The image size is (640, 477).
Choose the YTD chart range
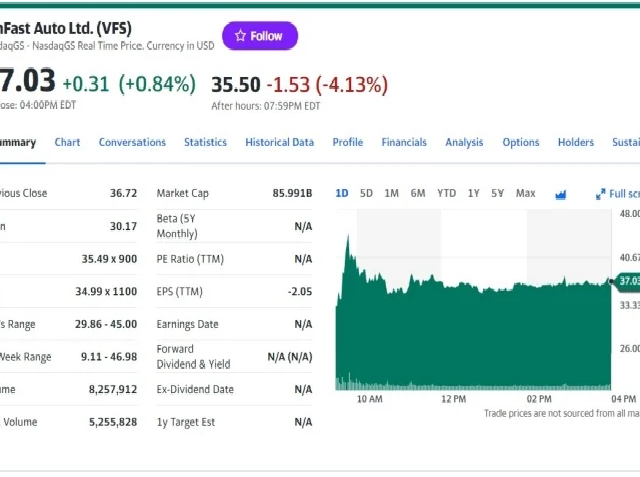[446, 193]
